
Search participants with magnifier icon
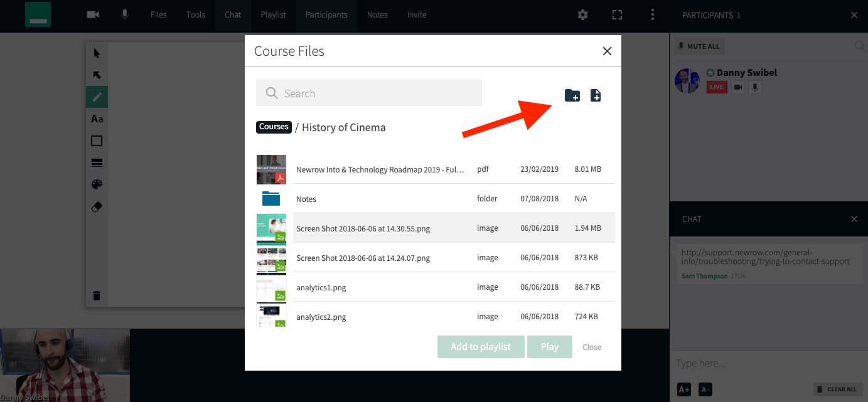coord(860,46)
